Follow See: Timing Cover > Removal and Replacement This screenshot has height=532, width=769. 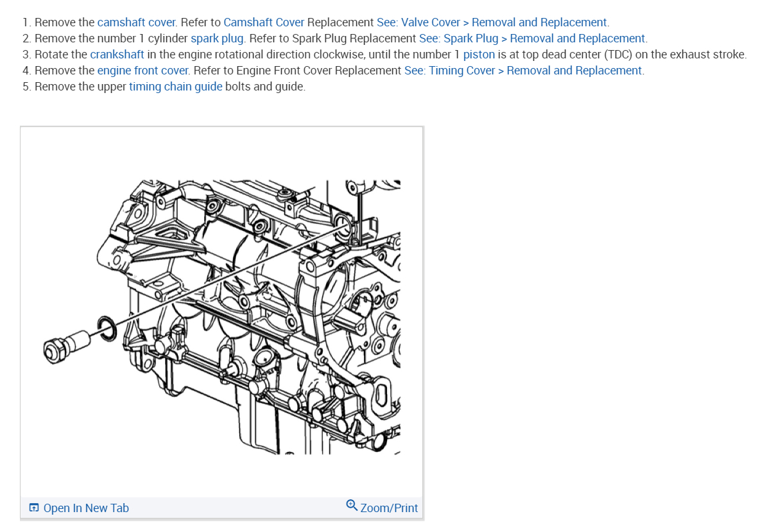pyautogui.click(x=523, y=71)
